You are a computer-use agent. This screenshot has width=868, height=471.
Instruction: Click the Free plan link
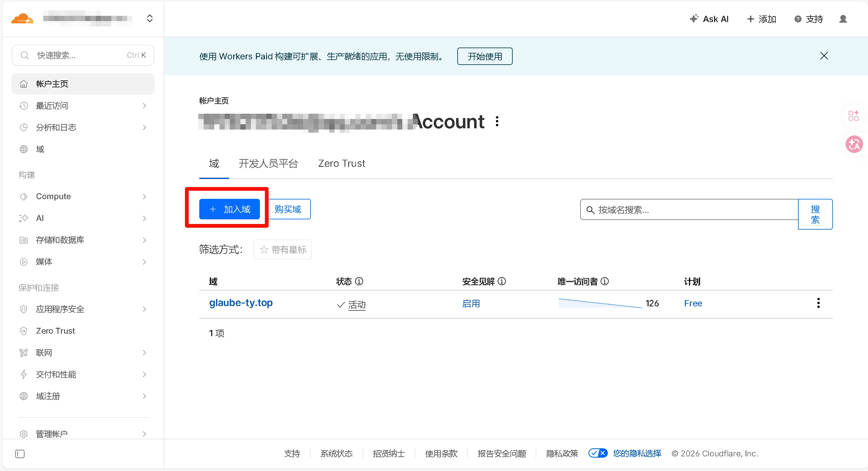pyautogui.click(x=693, y=303)
